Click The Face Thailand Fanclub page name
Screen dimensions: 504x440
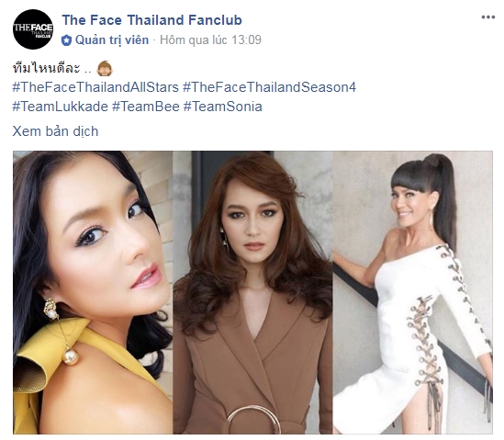[x=151, y=20]
